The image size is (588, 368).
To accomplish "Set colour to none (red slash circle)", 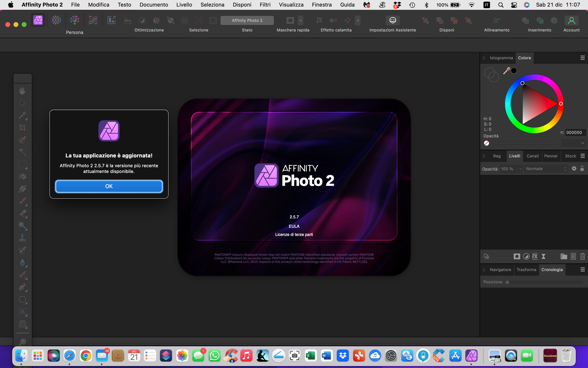I will tap(486, 143).
